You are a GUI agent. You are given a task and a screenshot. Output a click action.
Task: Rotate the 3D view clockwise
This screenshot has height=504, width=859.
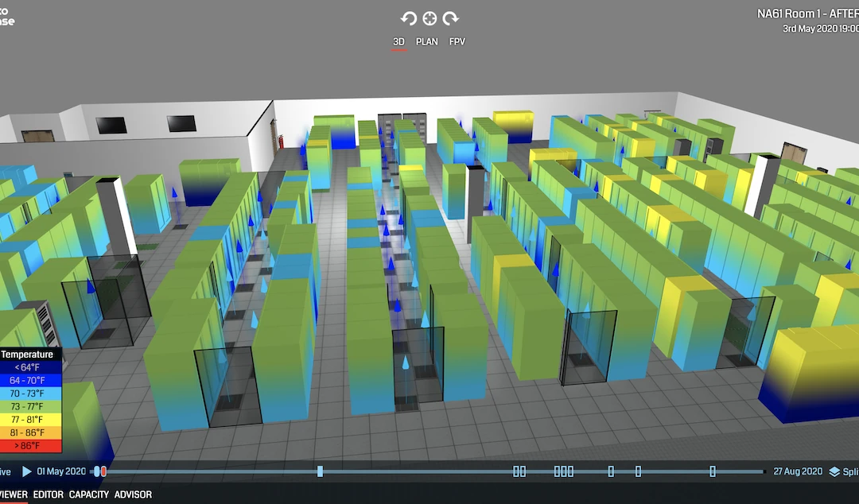click(x=451, y=18)
